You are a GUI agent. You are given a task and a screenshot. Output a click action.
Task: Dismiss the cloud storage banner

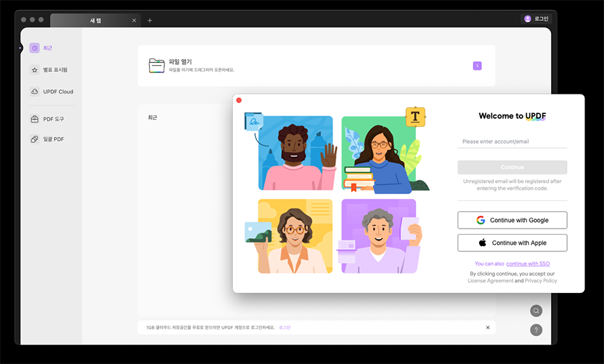pyautogui.click(x=488, y=327)
